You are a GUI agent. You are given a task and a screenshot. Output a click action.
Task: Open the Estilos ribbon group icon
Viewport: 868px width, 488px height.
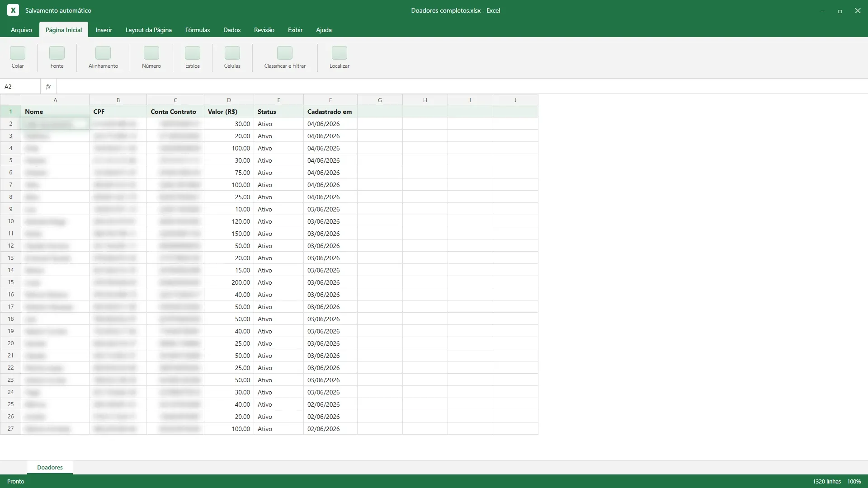pos(193,53)
